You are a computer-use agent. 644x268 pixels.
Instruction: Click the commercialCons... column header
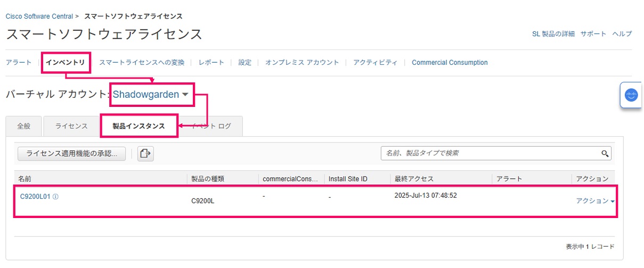click(290, 179)
